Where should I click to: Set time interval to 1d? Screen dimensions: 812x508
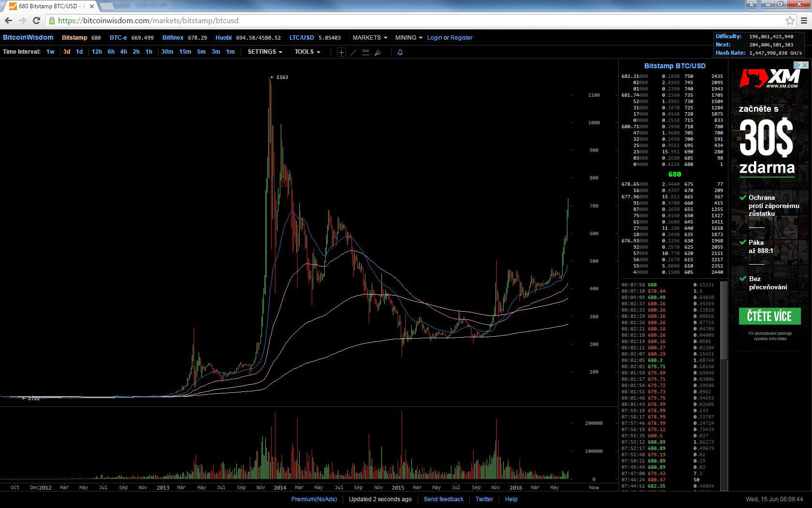(x=79, y=52)
